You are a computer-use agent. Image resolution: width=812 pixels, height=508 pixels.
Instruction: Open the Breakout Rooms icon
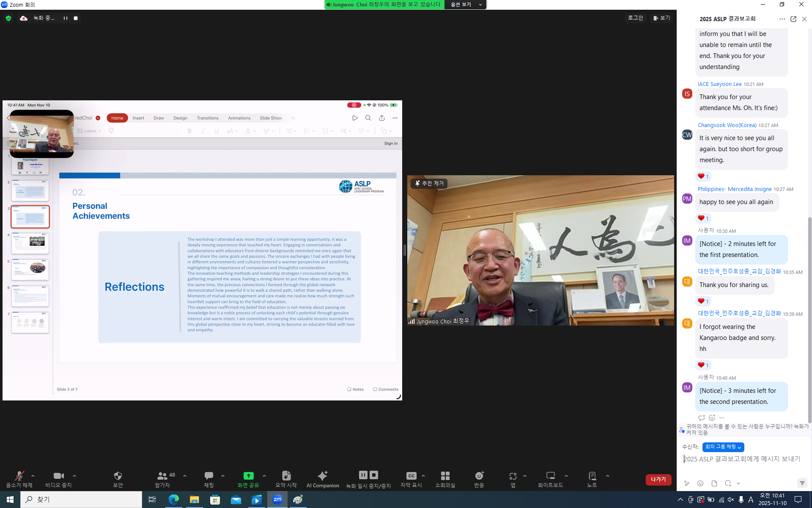click(x=445, y=476)
